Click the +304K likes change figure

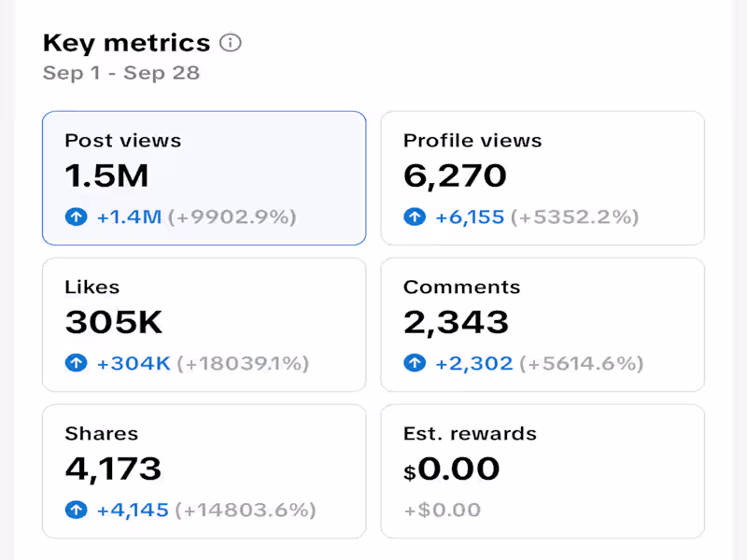pyautogui.click(x=133, y=363)
